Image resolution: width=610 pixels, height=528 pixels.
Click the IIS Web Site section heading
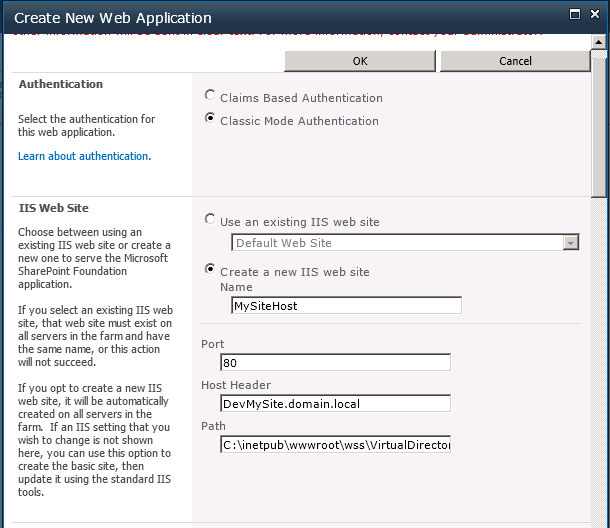tap(54, 208)
